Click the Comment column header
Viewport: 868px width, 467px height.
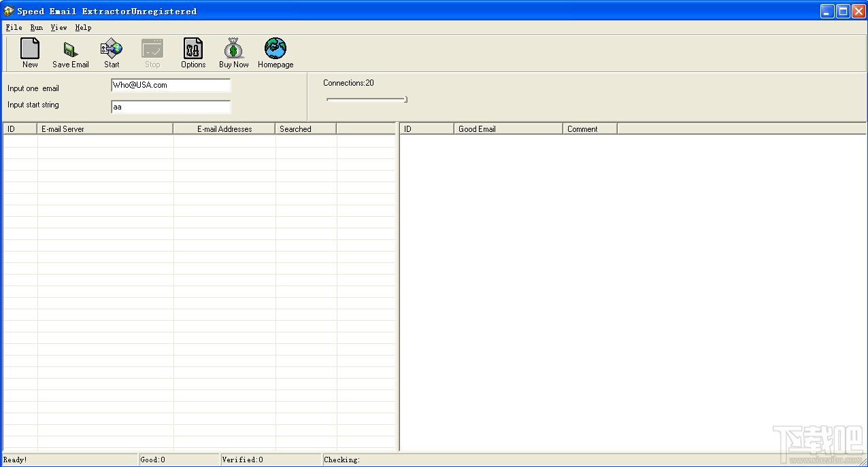pos(590,128)
